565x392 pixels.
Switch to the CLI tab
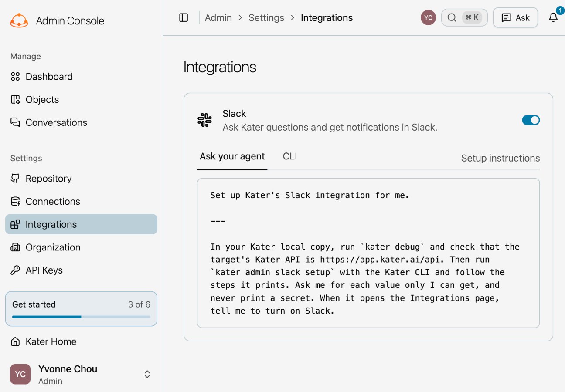click(290, 156)
